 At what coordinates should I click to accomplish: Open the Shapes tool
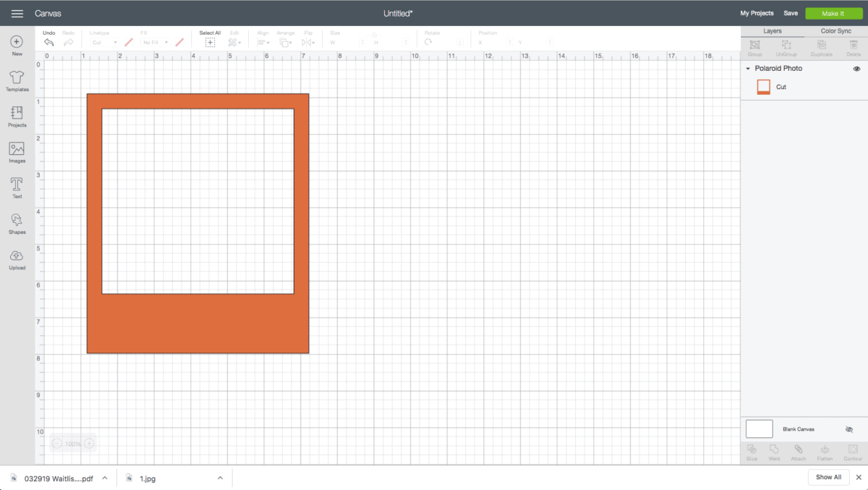pyautogui.click(x=17, y=220)
